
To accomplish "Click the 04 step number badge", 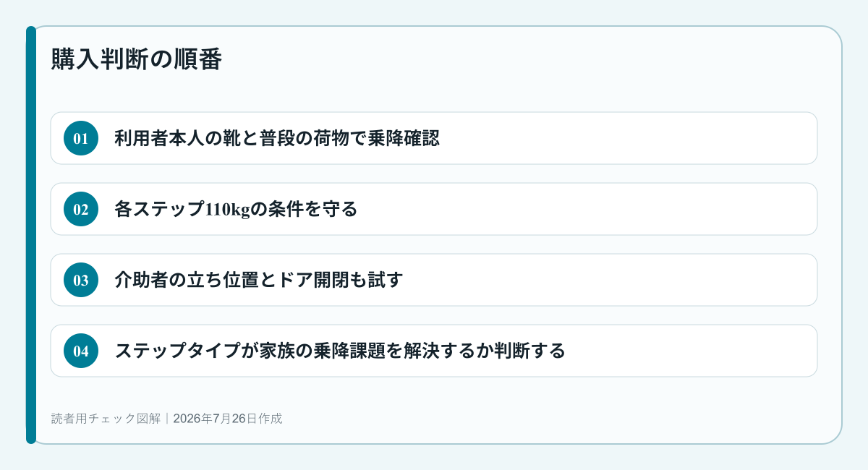I will pos(81,351).
